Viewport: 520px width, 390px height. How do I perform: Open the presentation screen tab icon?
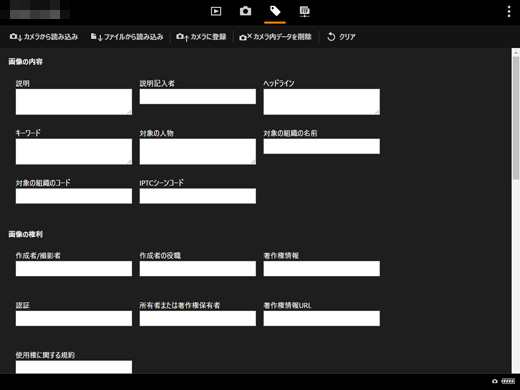(x=304, y=11)
